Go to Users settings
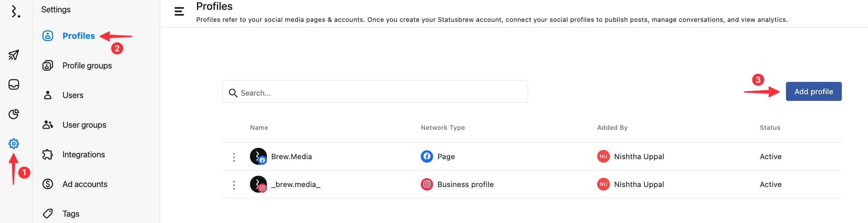The width and height of the screenshot is (868, 223). coord(73,95)
